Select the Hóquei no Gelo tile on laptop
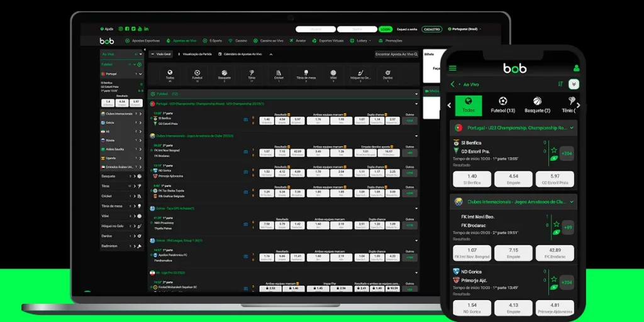The image size is (644, 322). click(x=360, y=74)
